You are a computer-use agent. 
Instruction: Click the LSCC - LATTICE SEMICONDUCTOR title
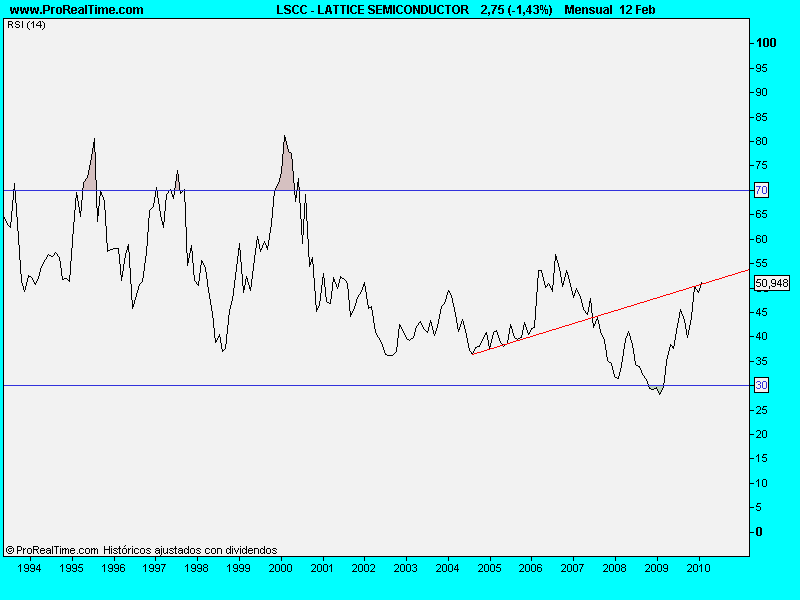(x=372, y=10)
